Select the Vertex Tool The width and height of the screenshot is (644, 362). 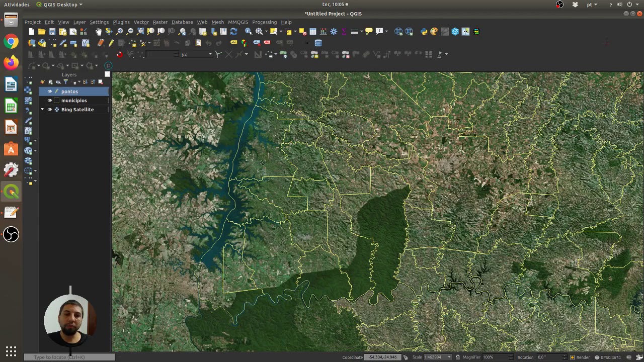coord(142,43)
